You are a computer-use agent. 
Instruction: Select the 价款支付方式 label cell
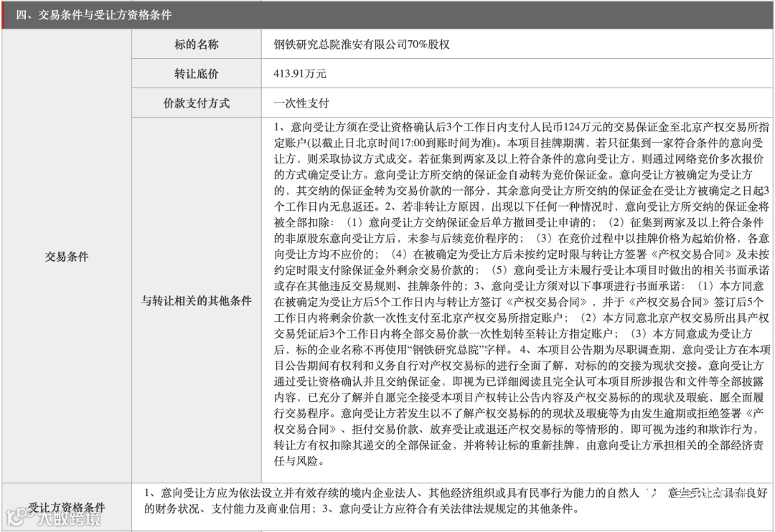tap(196, 103)
